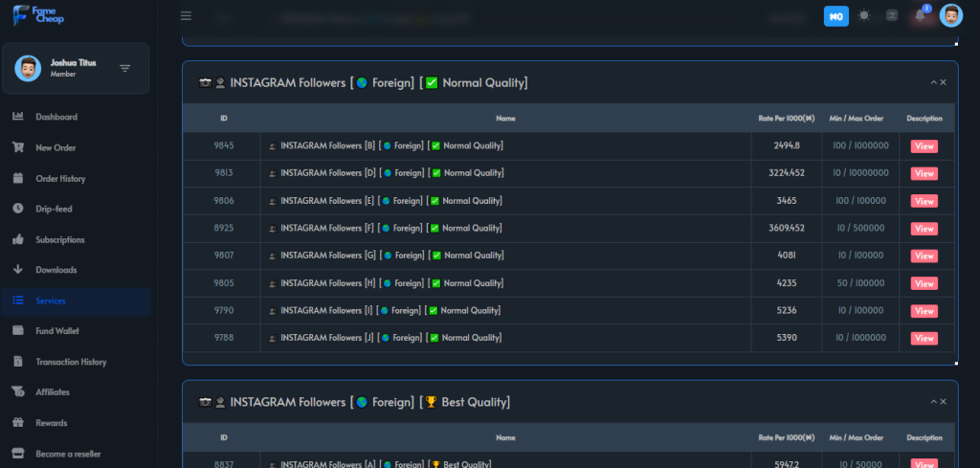View description for service 9806
Viewport: 980px width, 468px height.
coord(924,201)
